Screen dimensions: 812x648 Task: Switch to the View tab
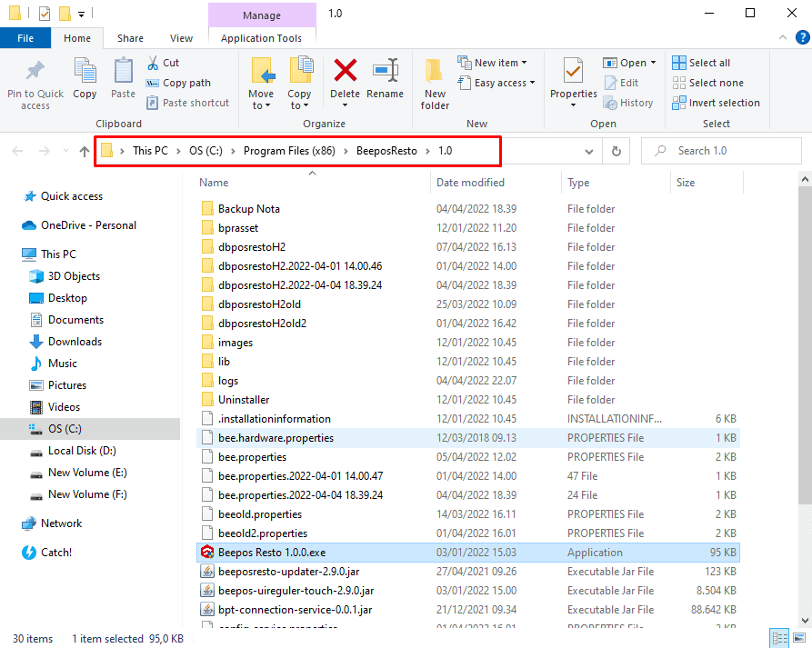(x=181, y=38)
